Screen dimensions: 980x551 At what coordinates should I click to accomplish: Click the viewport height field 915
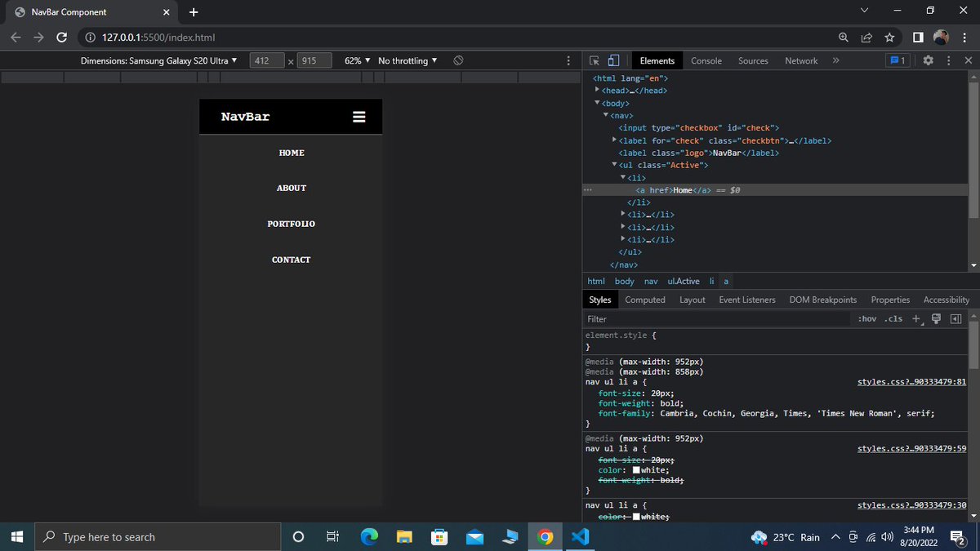(314, 60)
